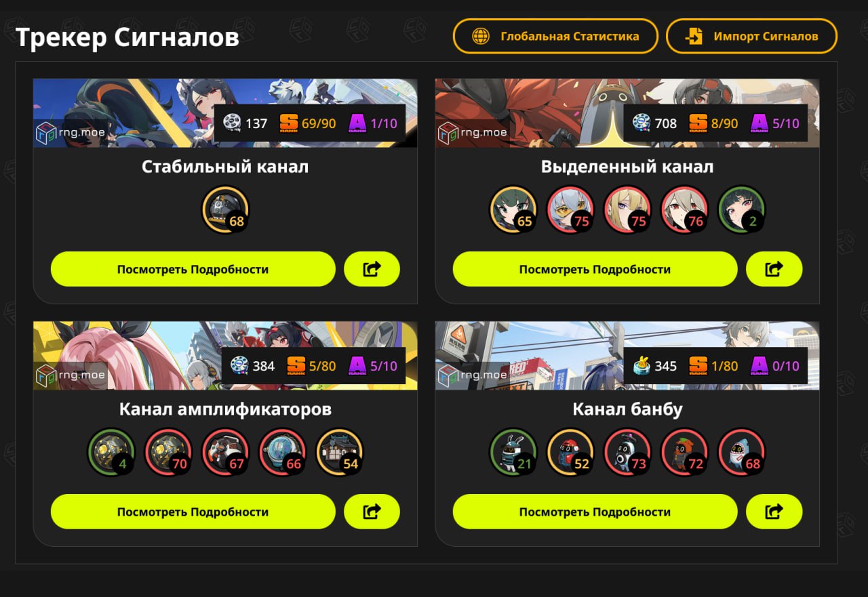View details for Канал амплификаторов
The image size is (868, 597).
[x=193, y=512]
